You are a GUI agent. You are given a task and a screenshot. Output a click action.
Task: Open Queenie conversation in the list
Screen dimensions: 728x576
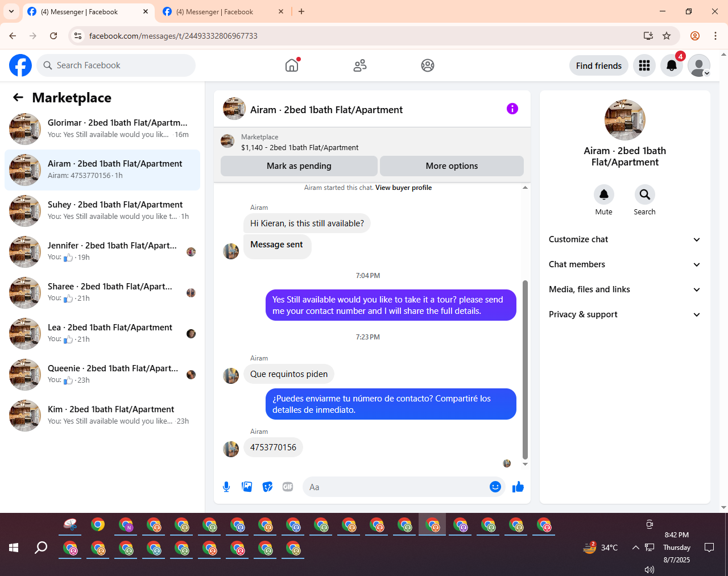(102, 375)
